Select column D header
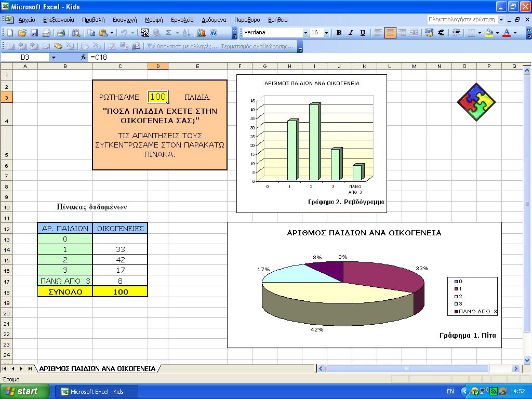 click(x=158, y=66)
